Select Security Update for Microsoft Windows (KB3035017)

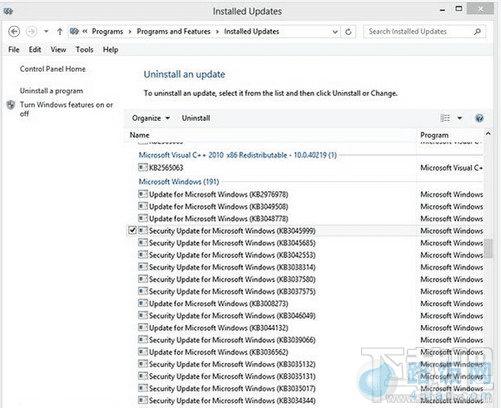(x=232, y=389)
